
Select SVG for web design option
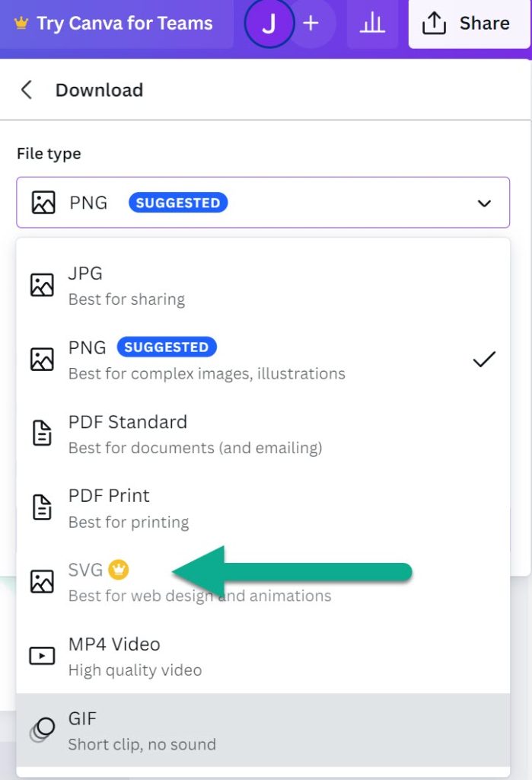point(263,582)
